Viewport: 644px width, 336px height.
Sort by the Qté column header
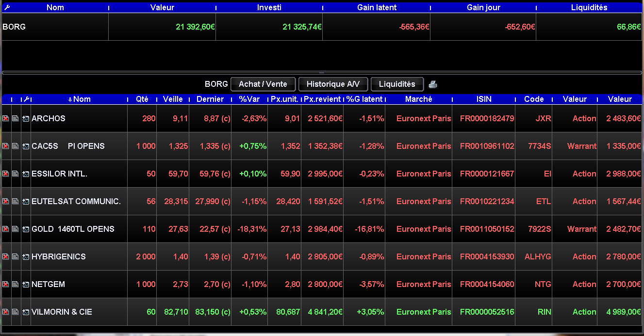pyautogui.click(x=142, y=99)
